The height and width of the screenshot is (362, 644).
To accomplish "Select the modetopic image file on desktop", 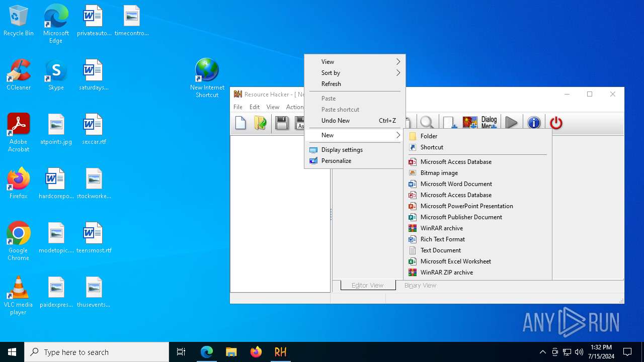I will [x=56, y=238].
